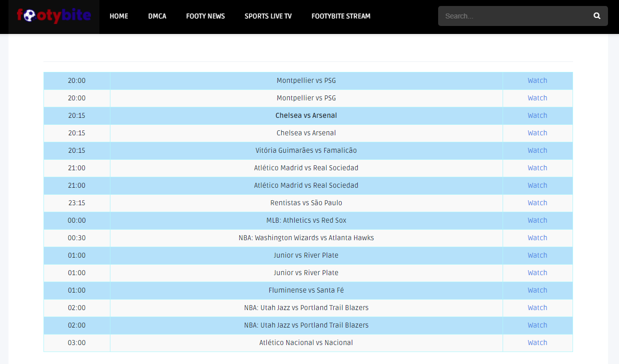Focus the Search text field
619x364 pixels.
515,16
